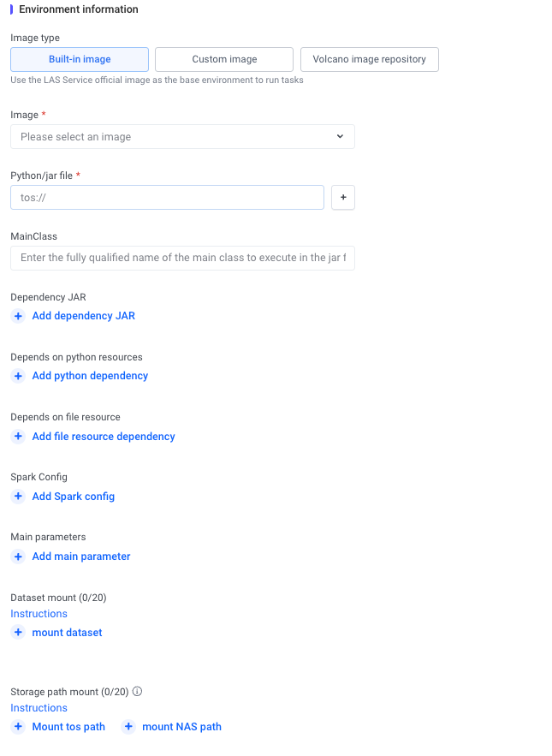Screen dimensions: 552x756
Task: Open the Image selection dropdown
Action: 171,137
